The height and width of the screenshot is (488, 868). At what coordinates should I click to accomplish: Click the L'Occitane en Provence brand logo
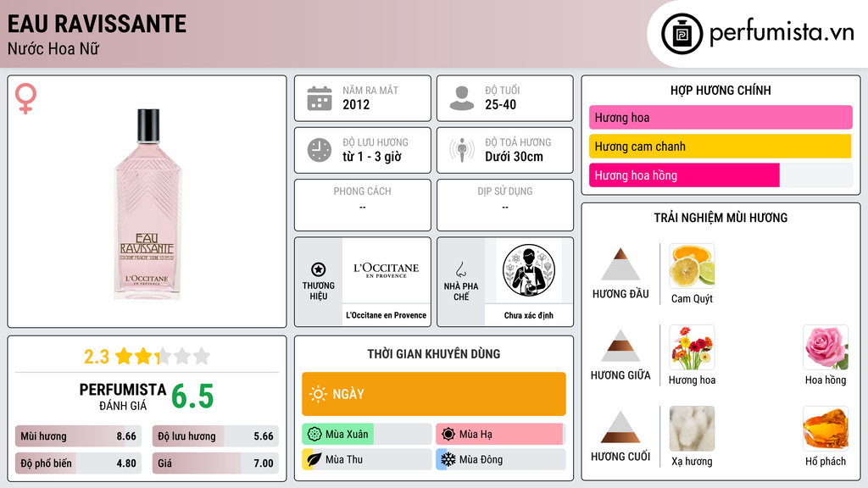point(387,270)
